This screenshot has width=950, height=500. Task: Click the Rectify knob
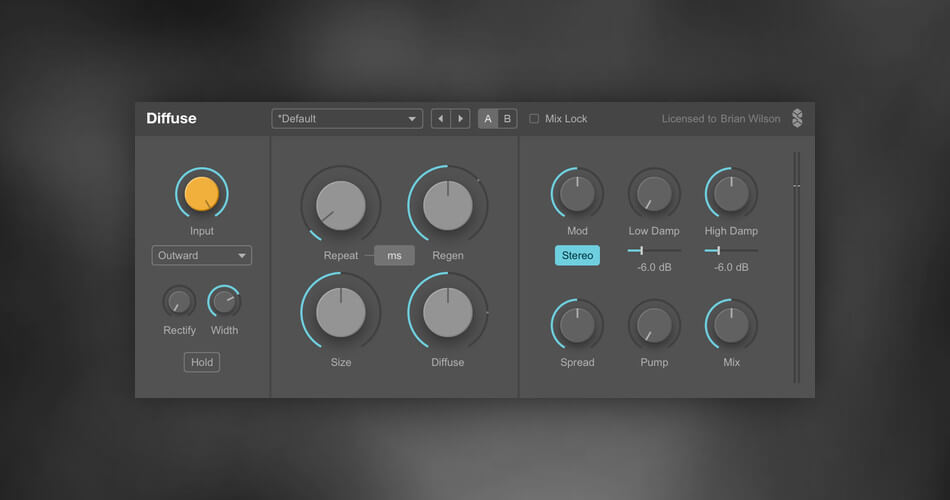point(179,301)
